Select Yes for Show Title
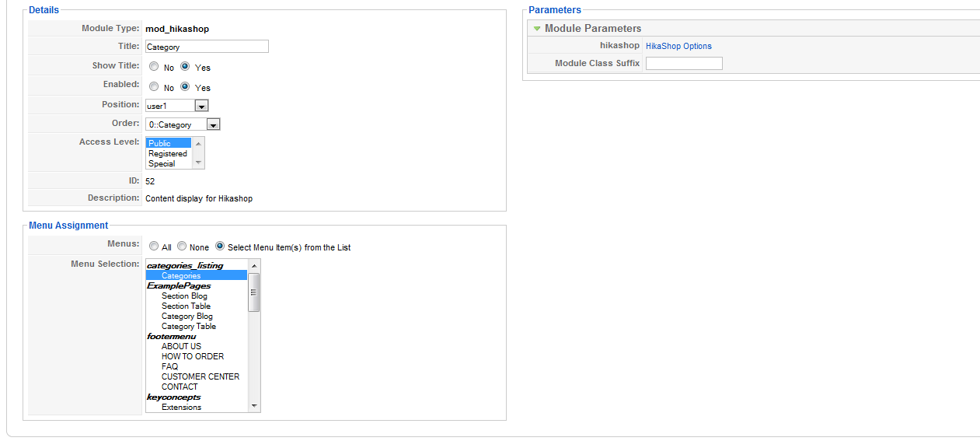Image resolution: width=980 pixels, height=441 pixels. pos(185,67)
